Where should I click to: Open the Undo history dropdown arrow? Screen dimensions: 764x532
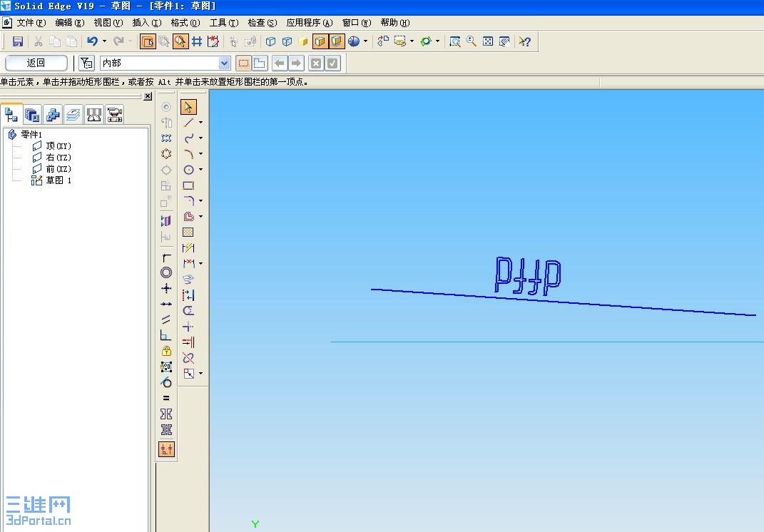[x=104, y=41]
